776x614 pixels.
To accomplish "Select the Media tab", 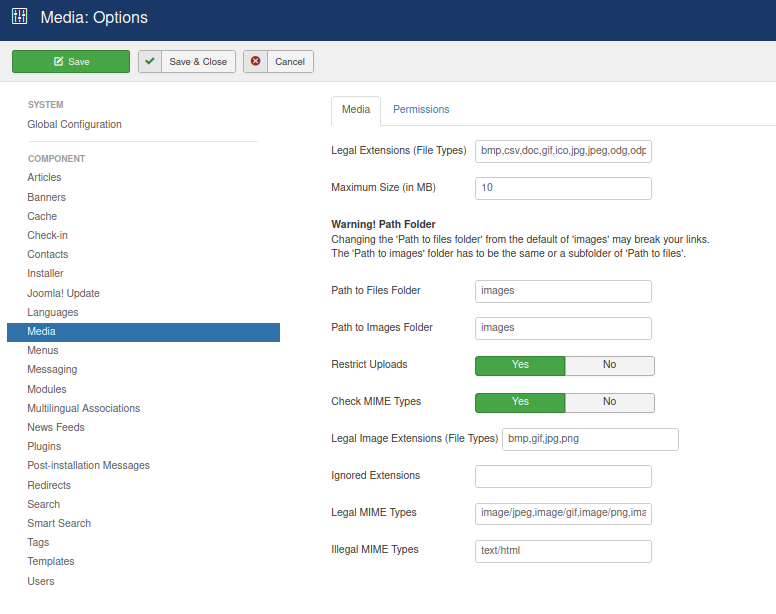I will click(356, 110).
